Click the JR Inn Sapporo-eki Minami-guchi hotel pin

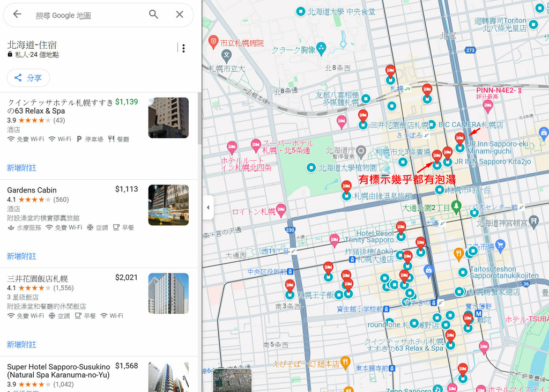tap(459, 139)
